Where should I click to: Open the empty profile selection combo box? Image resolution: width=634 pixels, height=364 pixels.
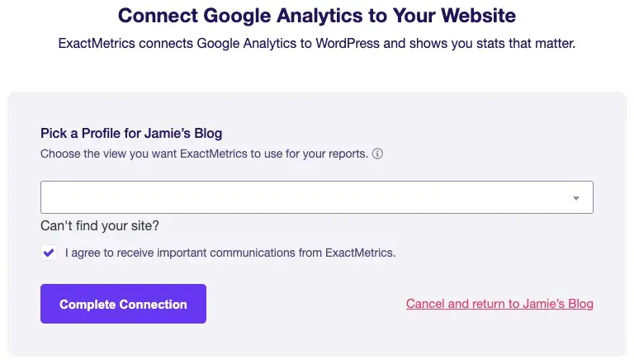(316, 198)
